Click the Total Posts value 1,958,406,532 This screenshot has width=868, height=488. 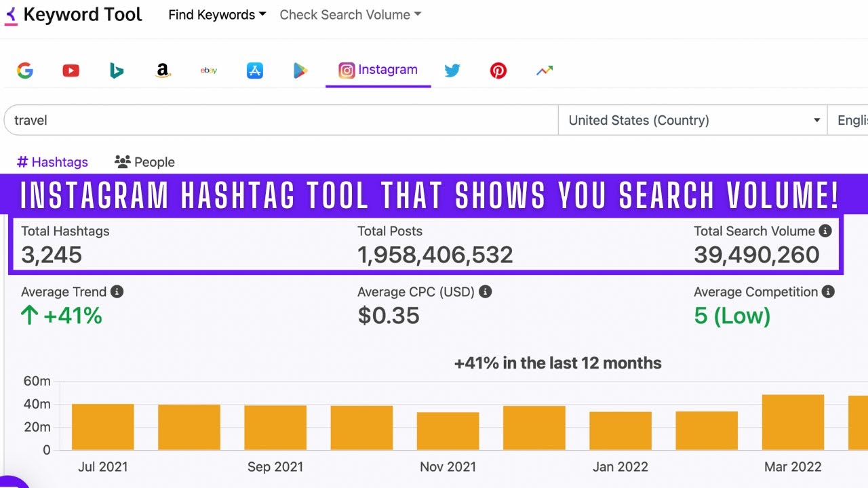pyautogui.click(x=435, y=255)
